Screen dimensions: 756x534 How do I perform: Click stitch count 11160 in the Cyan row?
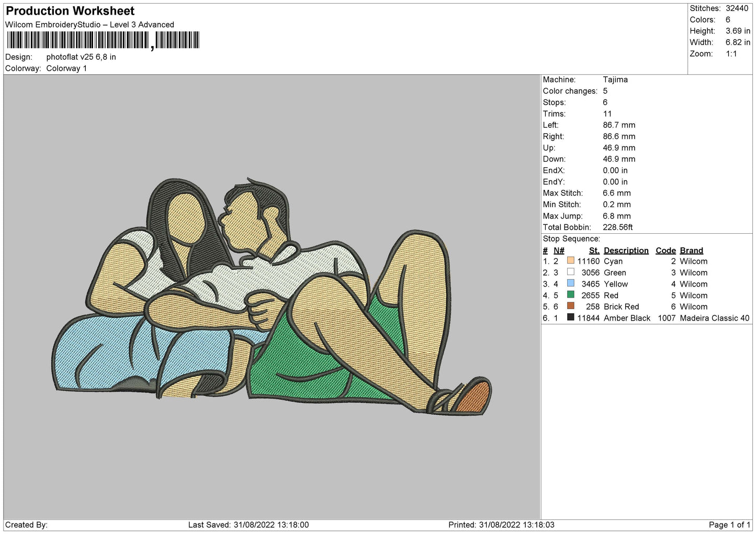pos(589,262)
